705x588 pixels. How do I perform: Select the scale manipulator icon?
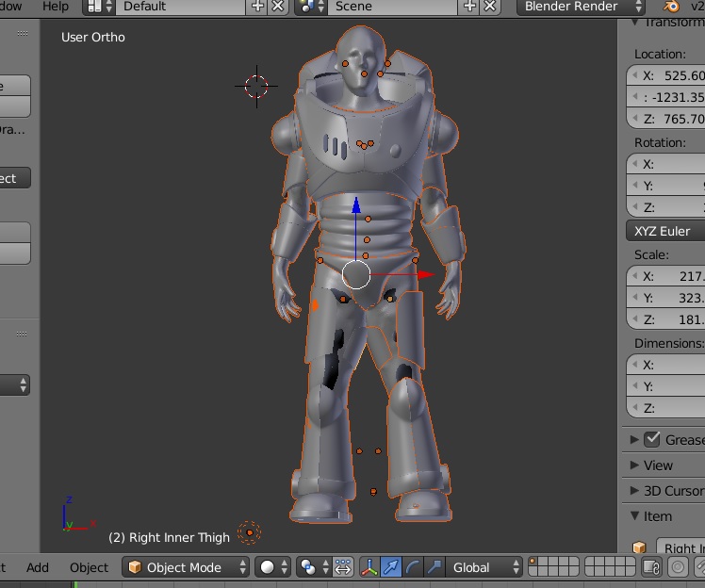(434, 567)
